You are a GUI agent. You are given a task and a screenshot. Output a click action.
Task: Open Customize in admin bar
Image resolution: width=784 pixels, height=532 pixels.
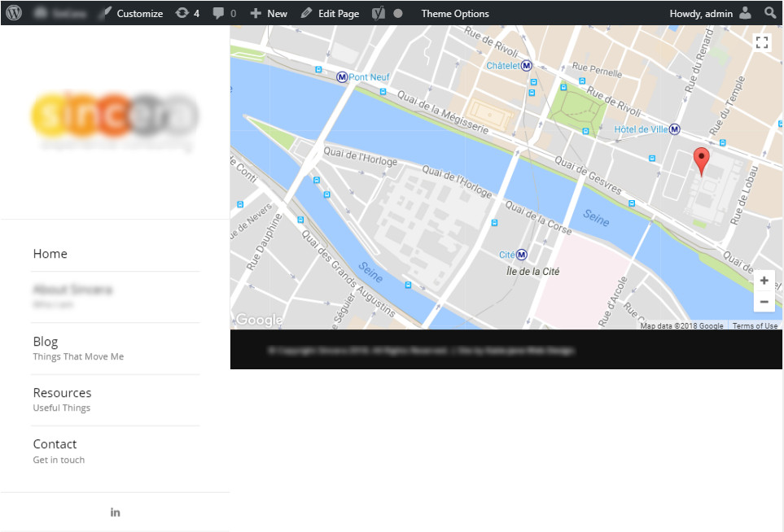pos(130,14)
